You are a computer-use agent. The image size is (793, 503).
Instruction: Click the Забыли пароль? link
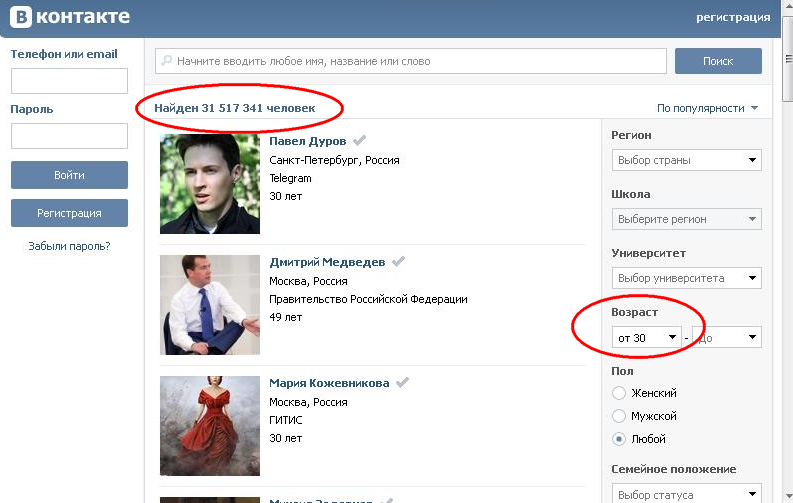click(x=69, y=246)
